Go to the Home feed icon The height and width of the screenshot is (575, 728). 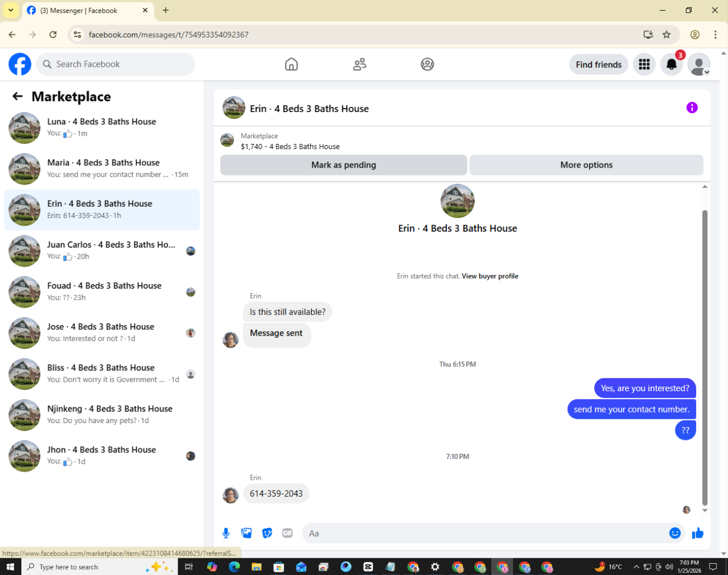point(291,64)
